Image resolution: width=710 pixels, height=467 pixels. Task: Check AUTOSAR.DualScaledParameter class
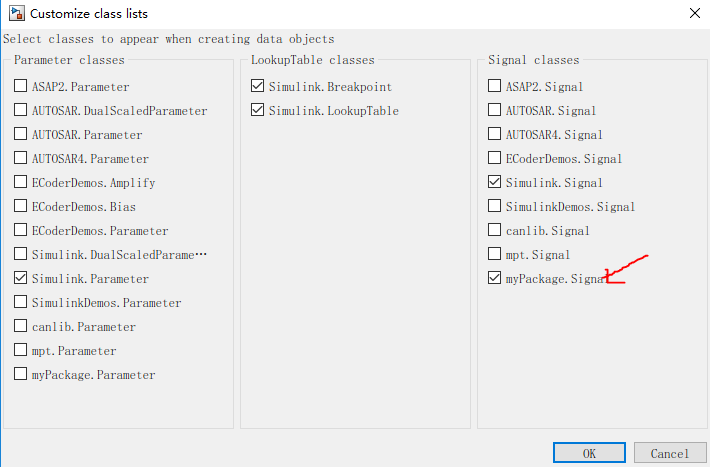[21, 111]
